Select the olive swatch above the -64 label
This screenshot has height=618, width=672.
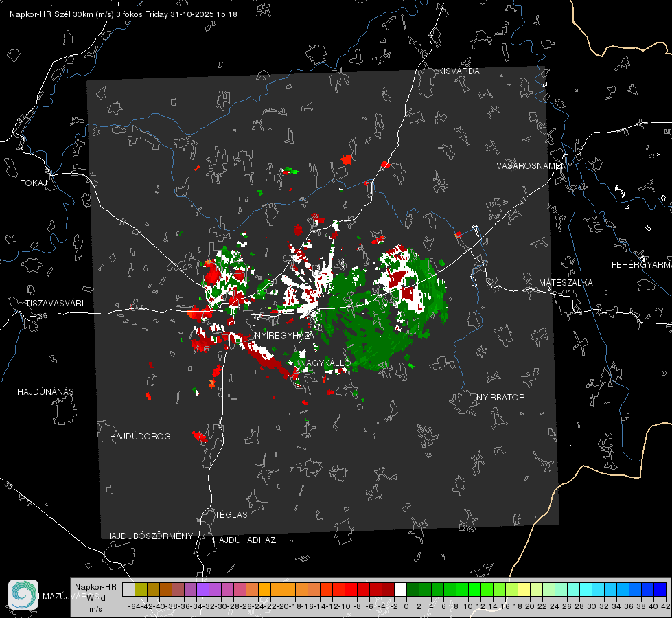141,589
